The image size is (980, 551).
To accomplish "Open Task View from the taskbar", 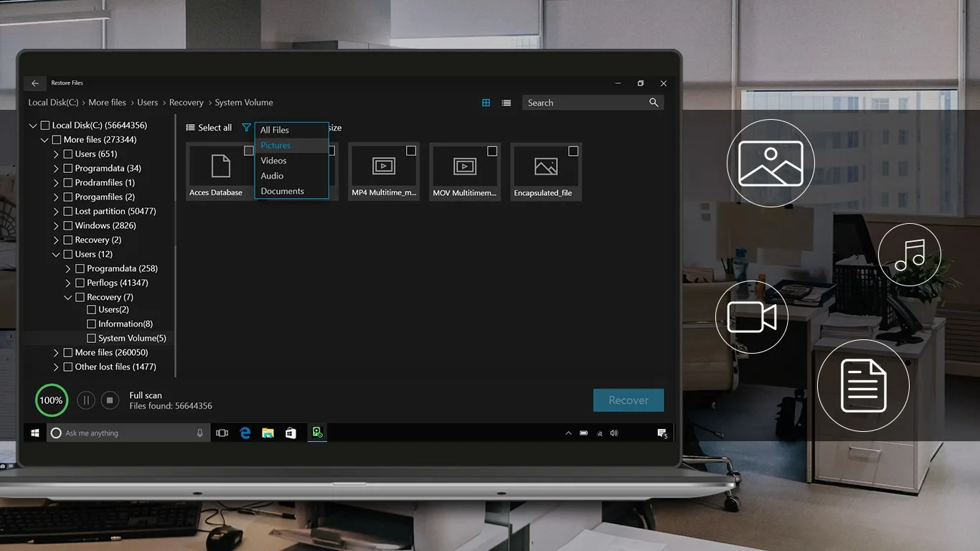I will point(222,433).
